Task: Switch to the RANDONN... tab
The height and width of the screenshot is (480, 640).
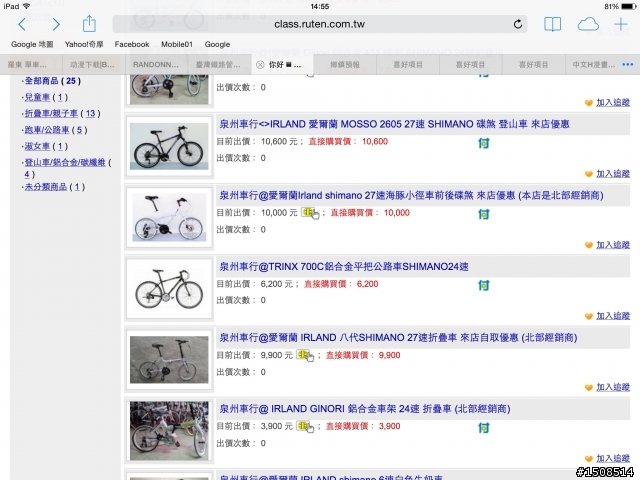Action: tap(157, 64)
